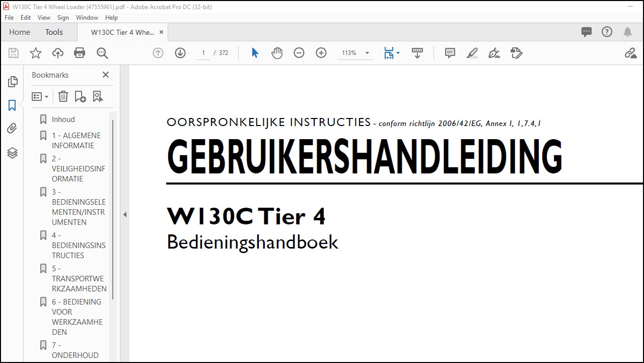Go to previous page arrow
The width and height of the screenshot is (644, 363).
pos(158,53)
